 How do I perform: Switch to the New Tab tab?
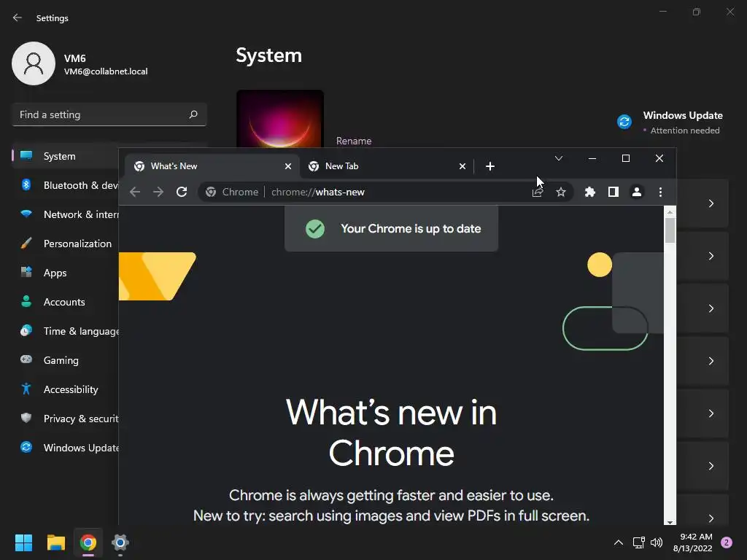[387, 166]
